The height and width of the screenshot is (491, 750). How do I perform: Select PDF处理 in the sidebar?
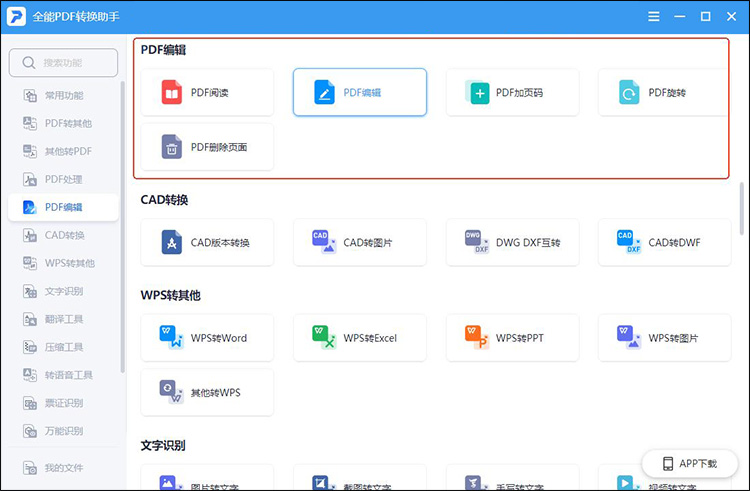pyautogui.click(x=63, y=179)
